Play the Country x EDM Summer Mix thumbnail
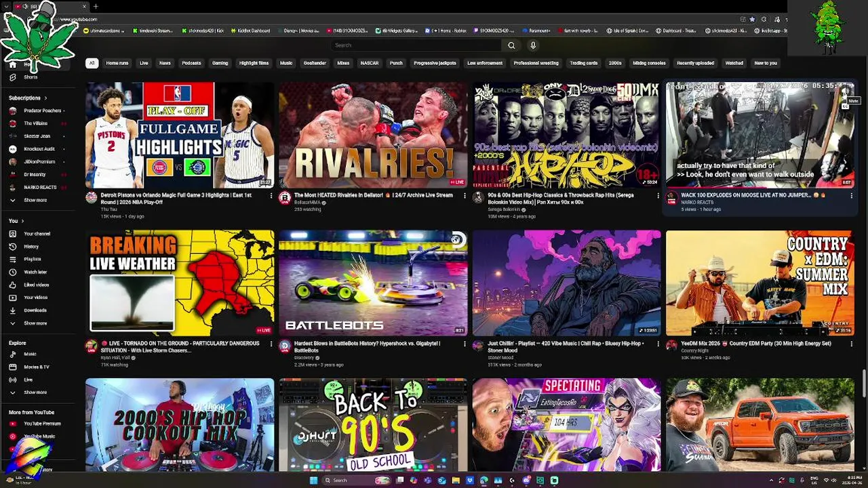 tap(760, 283)
